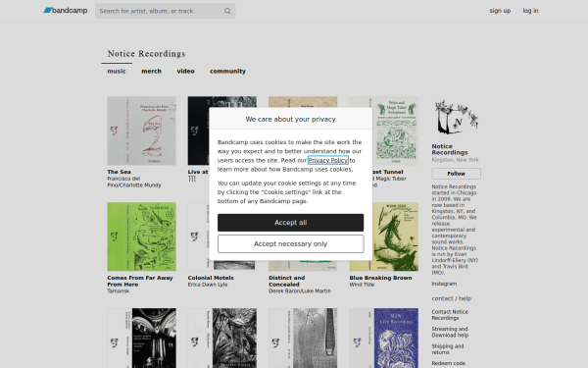
Task: Click the Notice Recordings label logo image
Action: 456,118
